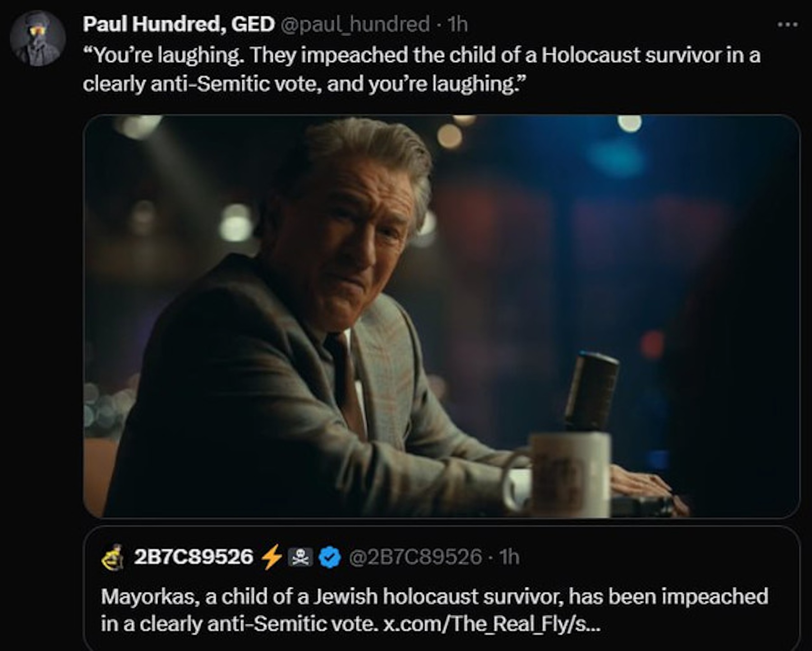Open the "Paul Hundred, GED" display name
This screenshot has height=651, width=812.
coord(179,24)
